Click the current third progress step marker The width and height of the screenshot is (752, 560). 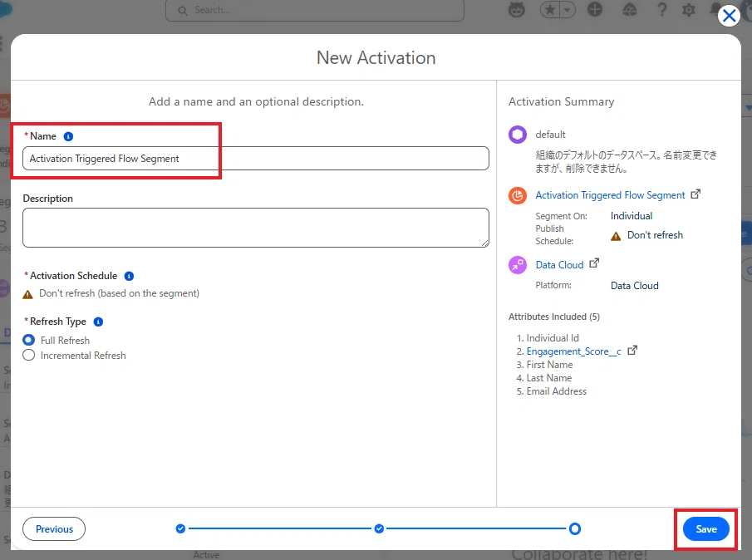pyautogui.click(x=574, y=528)
